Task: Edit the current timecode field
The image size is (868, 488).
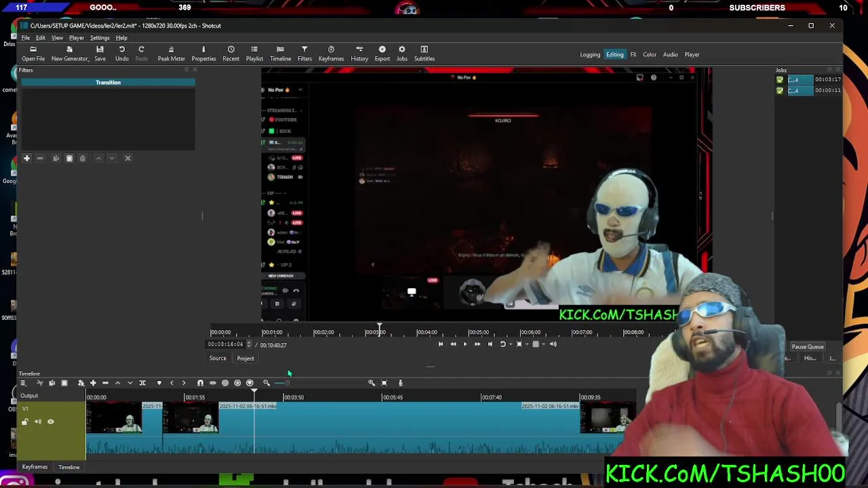Action: coord(226,344)
